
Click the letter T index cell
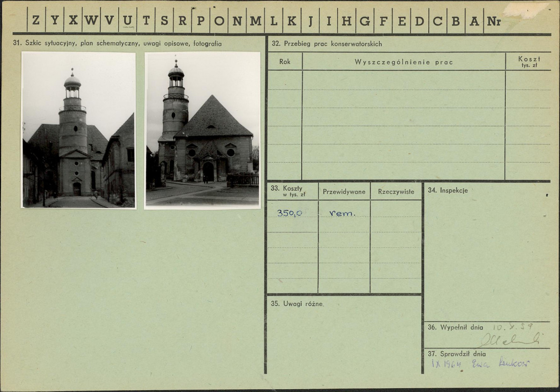pos(146,21)
